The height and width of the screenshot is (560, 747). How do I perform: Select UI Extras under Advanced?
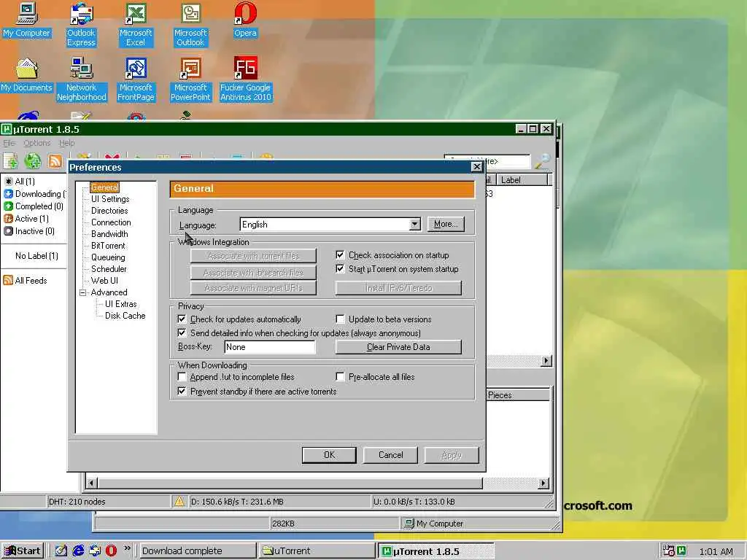(x=121, y=304)
